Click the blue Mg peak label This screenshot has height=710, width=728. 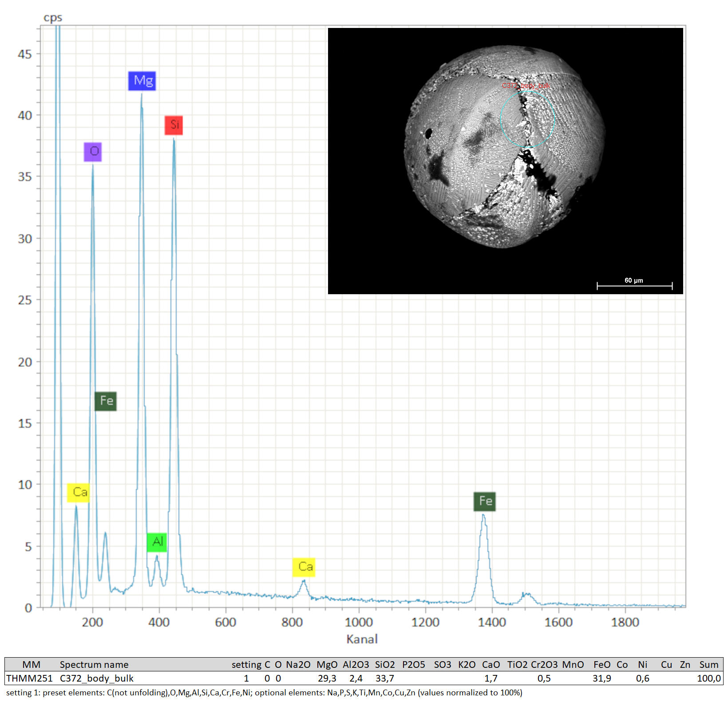[142, 81]
